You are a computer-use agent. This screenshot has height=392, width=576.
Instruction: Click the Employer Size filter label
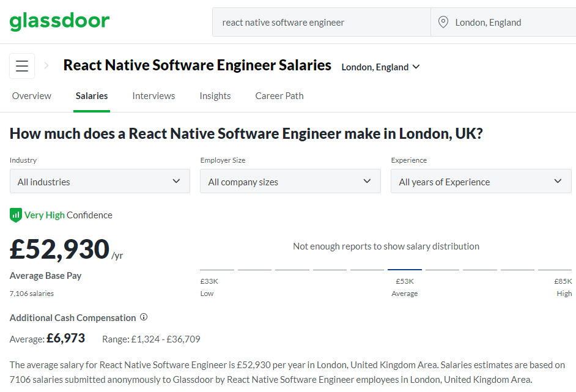coord(223,160)
